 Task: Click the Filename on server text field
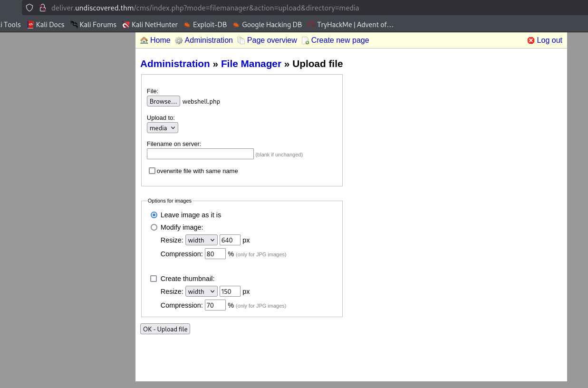tap(200, 154)
